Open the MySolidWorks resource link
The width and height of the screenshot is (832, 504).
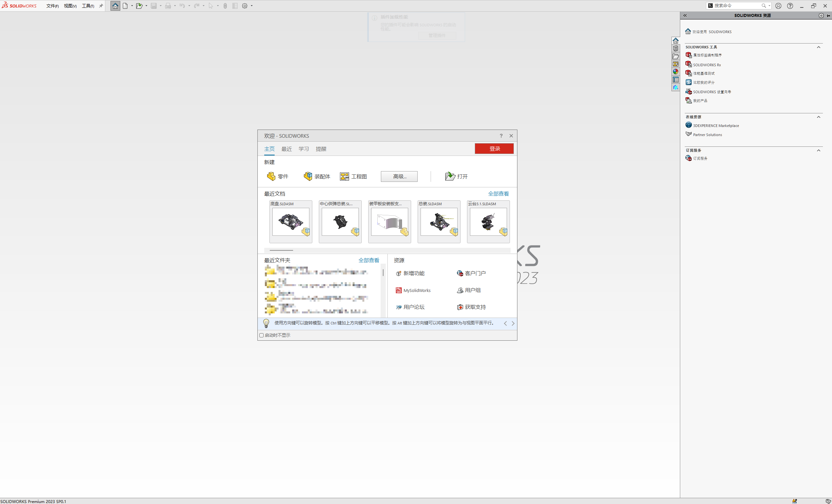click(413, 290)
